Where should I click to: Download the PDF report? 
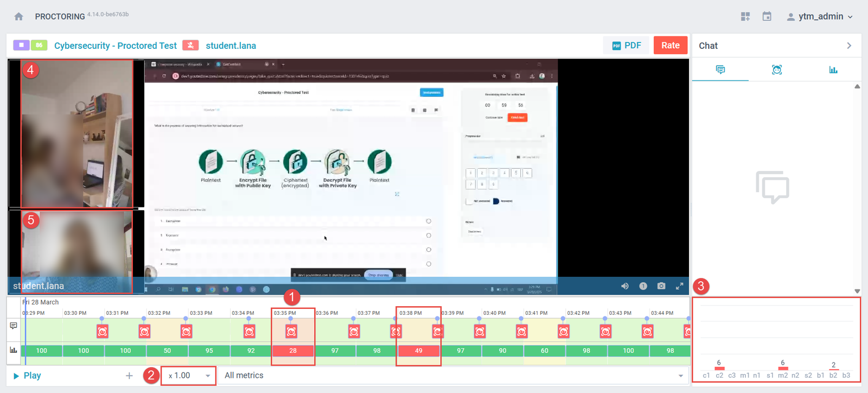click(626, 46)
